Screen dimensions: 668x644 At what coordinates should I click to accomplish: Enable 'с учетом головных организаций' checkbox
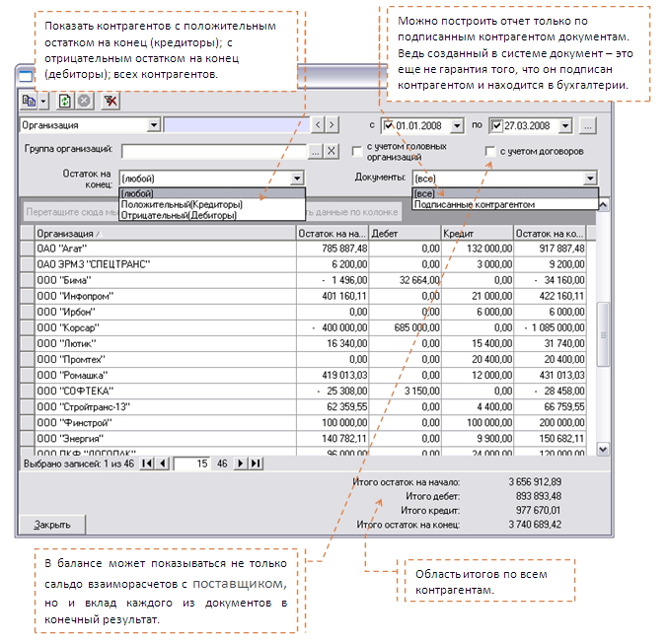(x=357, y=152)
